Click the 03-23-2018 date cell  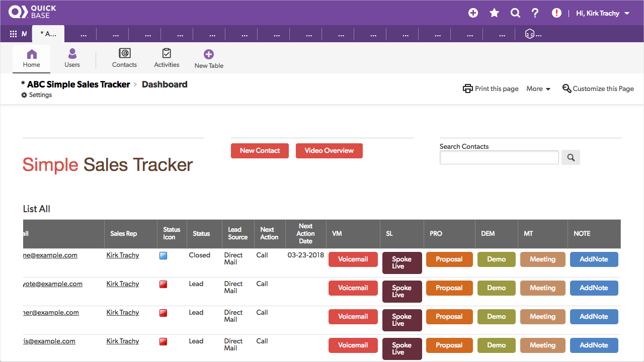tap(305, 255)
